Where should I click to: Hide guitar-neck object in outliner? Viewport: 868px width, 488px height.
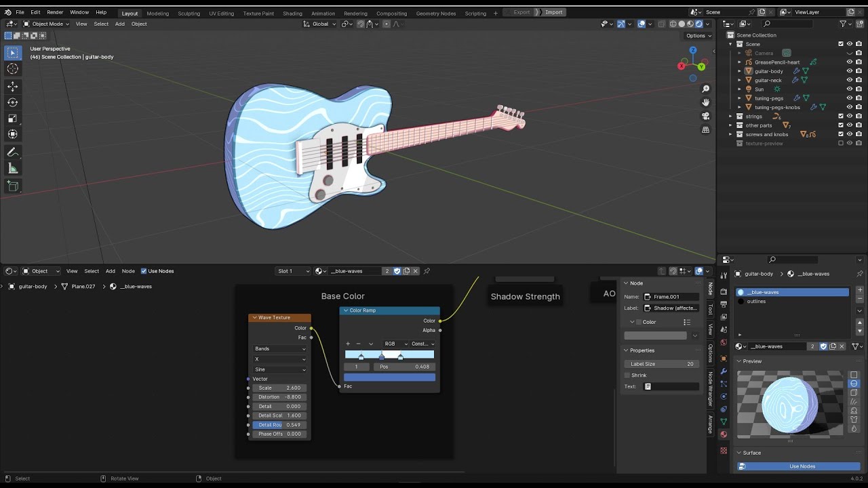(849, 80)
